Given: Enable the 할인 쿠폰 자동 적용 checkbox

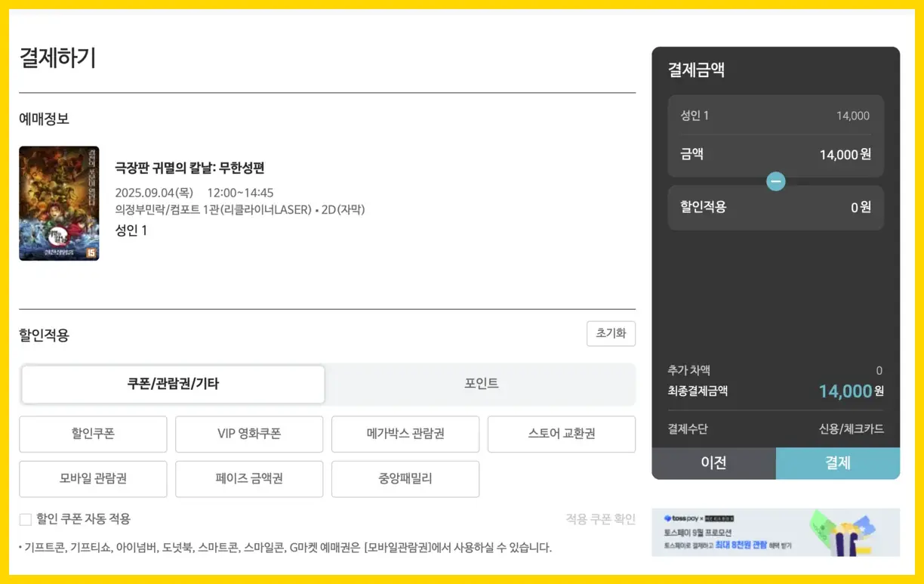Looking at the screenshot, I should click(x=26, y=519).
